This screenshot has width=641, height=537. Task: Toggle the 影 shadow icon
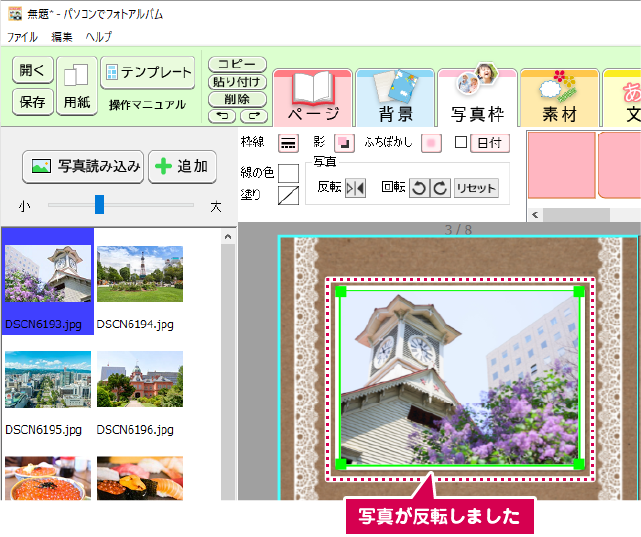point(344,143)
